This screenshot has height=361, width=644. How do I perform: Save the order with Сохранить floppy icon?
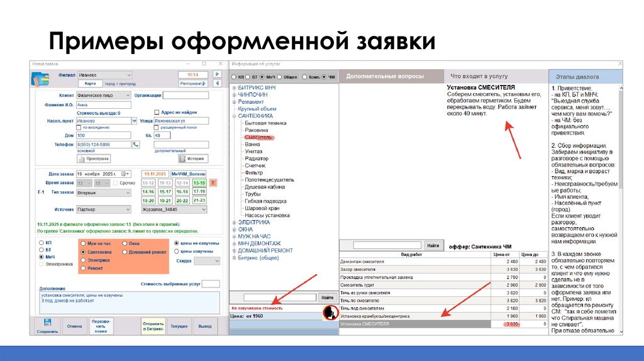click(47, 326)
